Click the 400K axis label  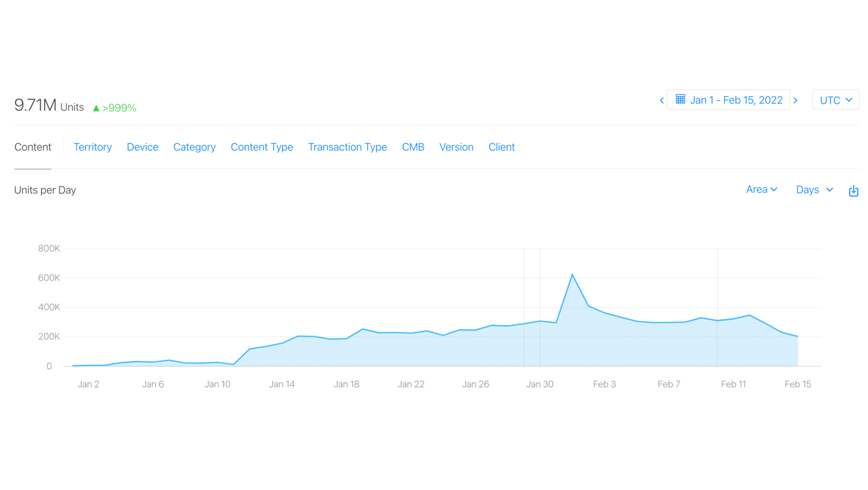tap(49, 308)
